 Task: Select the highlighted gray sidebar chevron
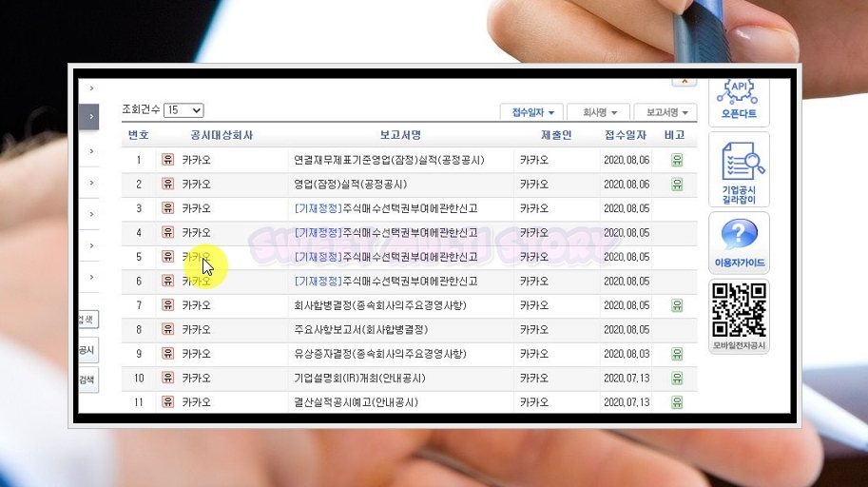89,117
